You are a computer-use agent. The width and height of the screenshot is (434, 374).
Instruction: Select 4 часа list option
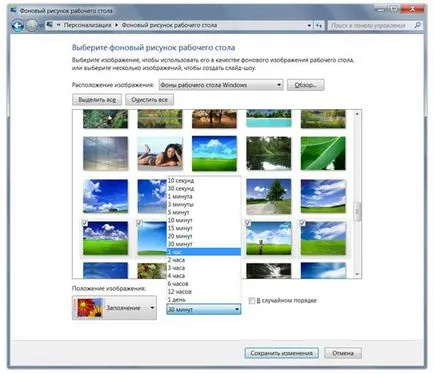203,276
